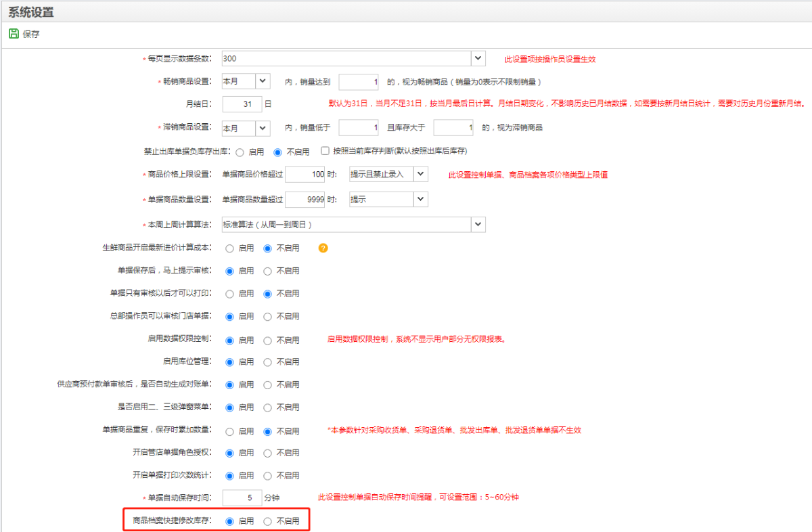Open the 畅销商品设置 month dropdown
This screenshot has width=812, height=532.
[x=261, y=80]
